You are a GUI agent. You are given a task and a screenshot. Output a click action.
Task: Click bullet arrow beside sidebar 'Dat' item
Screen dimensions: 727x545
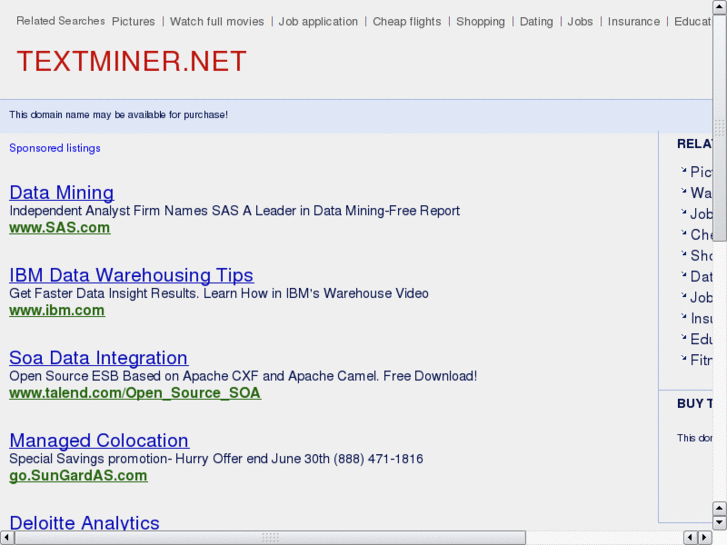pos(683,275)
